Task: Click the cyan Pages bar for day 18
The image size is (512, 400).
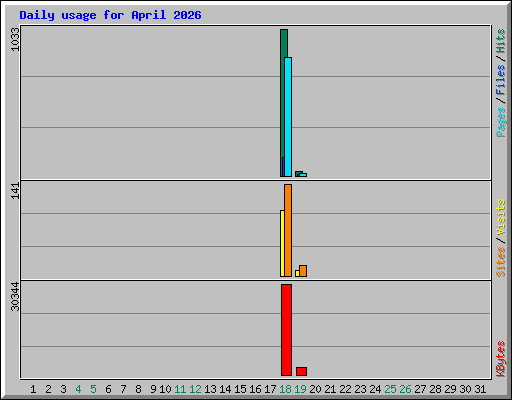Action: [x=288, y=117]
